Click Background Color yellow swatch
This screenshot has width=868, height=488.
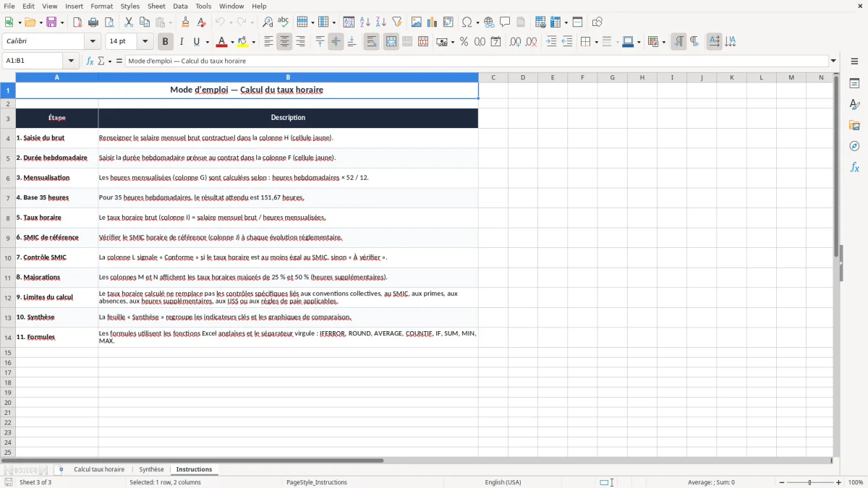[x=243, y=42]
